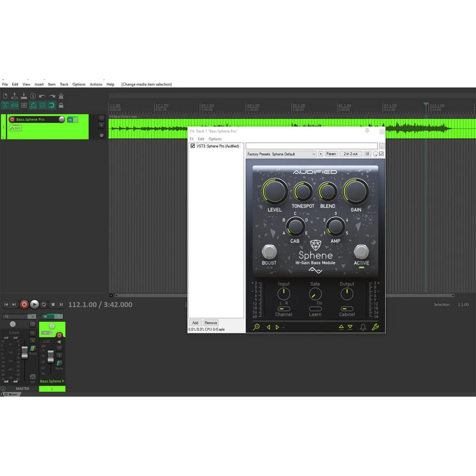Image resolution: width=476 pixels, height=476 pixels.
Task: Click the bell notification icon in plugin
Action: pyautogui.click(x=363, y=327)
